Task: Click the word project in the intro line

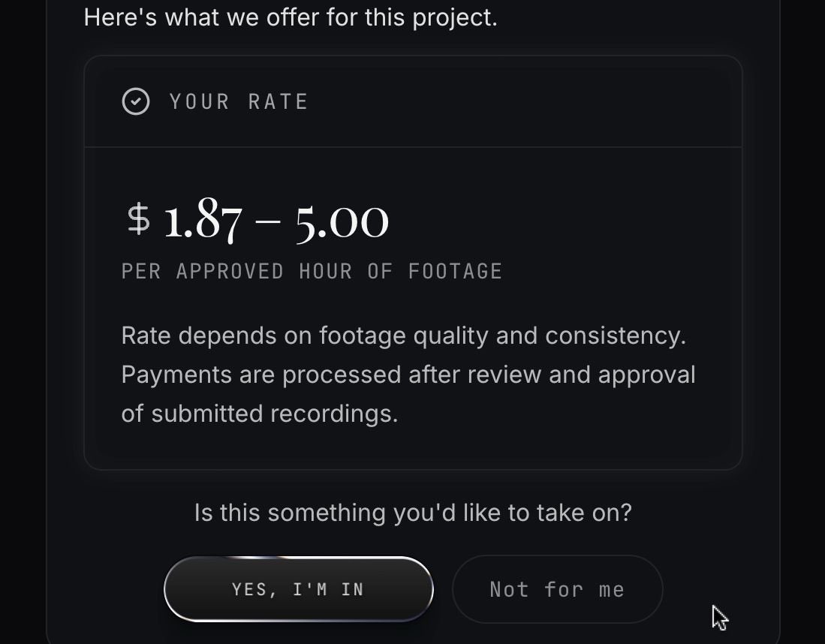Action: pyautogui.click(x=454, y=17)
